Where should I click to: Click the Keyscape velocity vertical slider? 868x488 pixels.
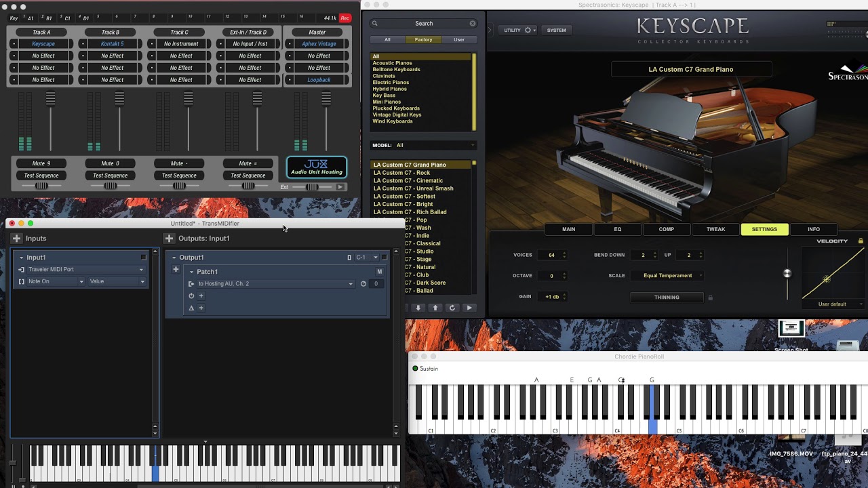tap(787, 274)
